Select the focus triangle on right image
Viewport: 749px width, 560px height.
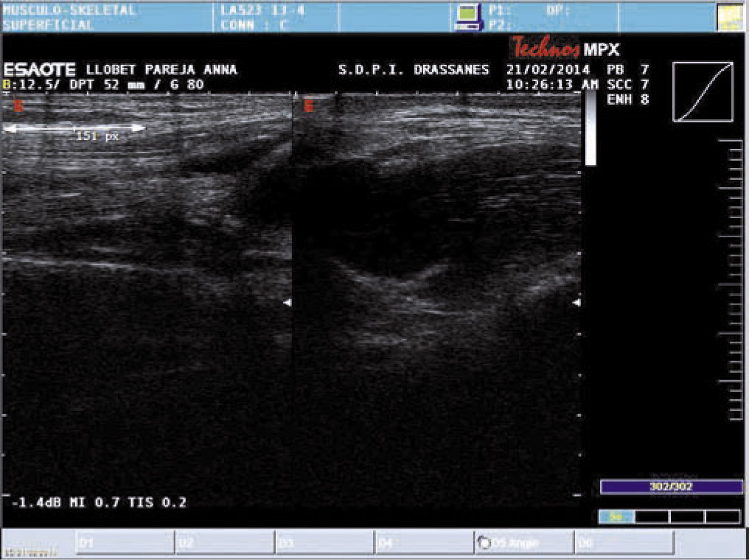tap(576, 303)
